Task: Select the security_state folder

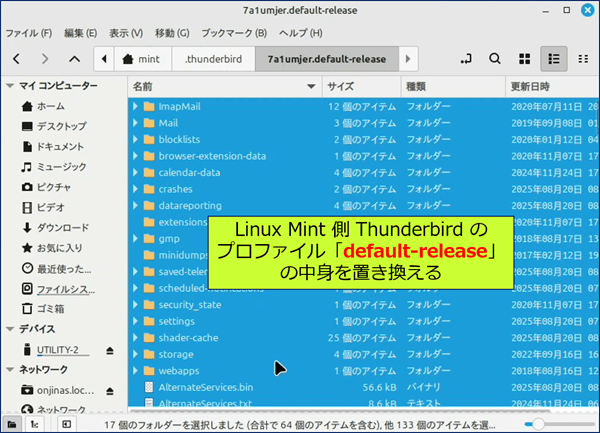Action: click(x=190, y=304)
